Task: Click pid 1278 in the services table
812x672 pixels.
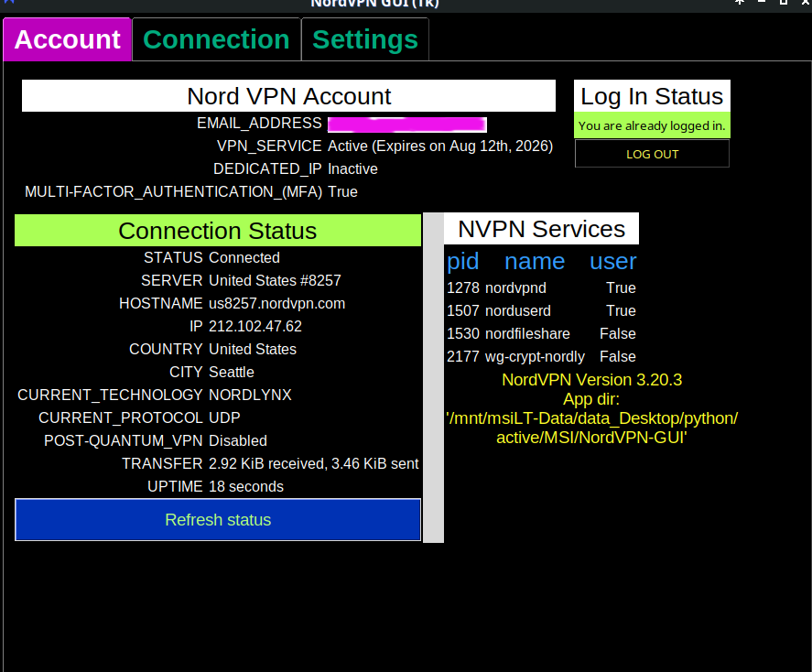Action: click(x=463, y=287)
